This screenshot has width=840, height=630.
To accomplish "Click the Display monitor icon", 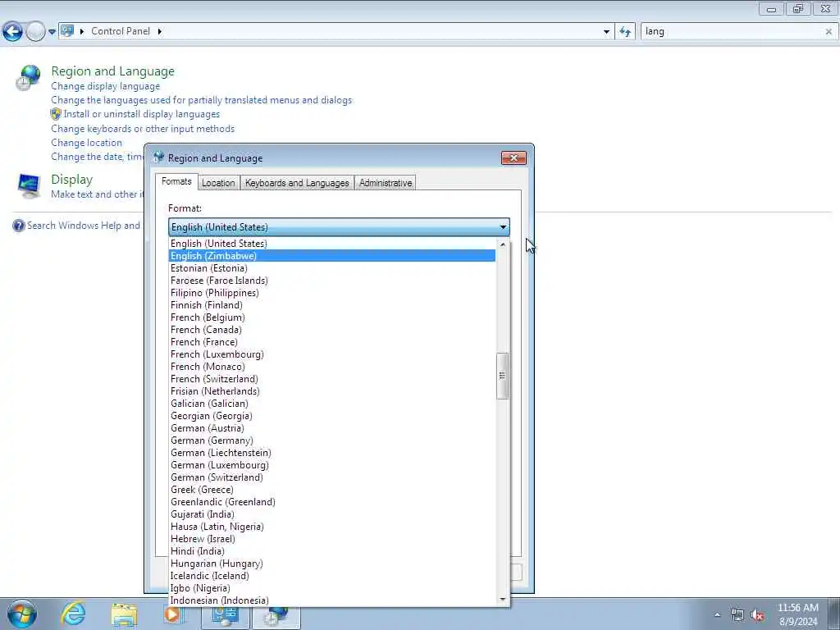I will click(29, 186).
